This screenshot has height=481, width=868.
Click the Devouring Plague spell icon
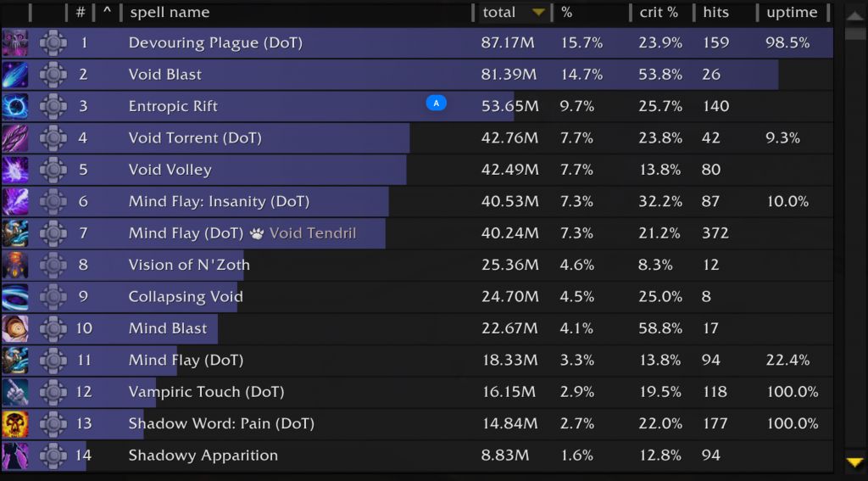pyautogui.click(x=15, y=43)
